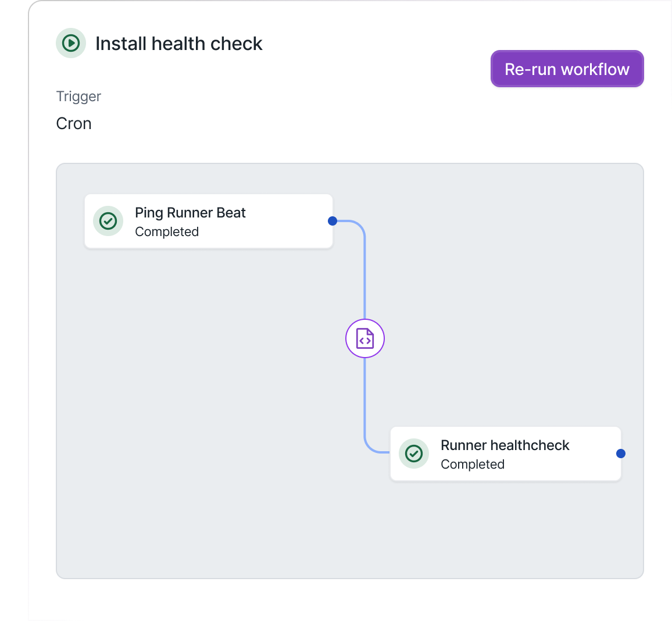Select the Ping Runner Beat node title

coord(190,213)
